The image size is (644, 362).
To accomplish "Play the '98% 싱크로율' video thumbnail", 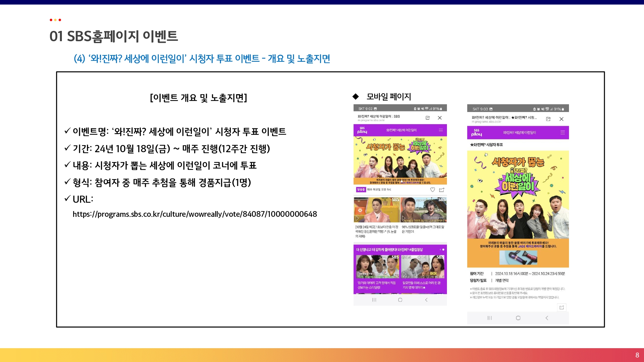I will (424, 210).
